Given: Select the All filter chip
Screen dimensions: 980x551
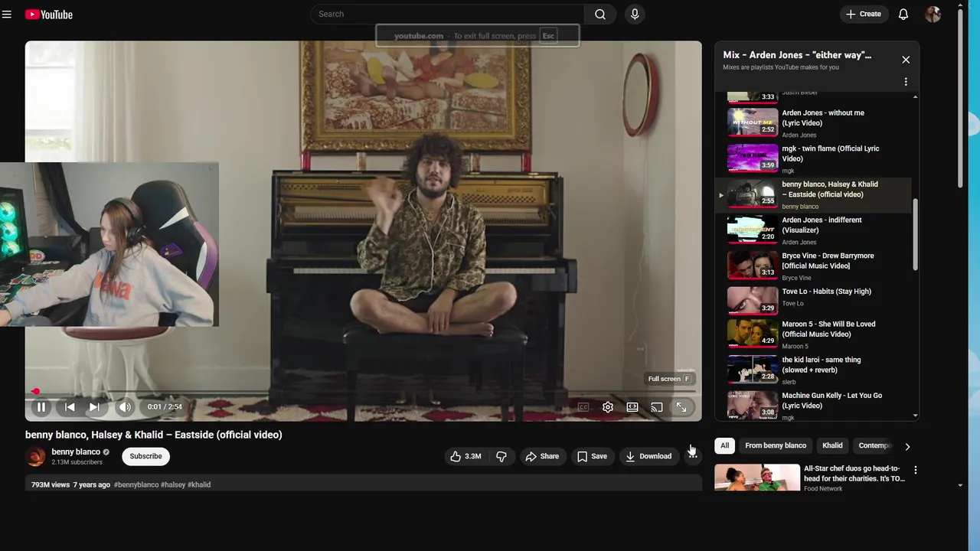Looking at the screenshot, I should 724,445.
